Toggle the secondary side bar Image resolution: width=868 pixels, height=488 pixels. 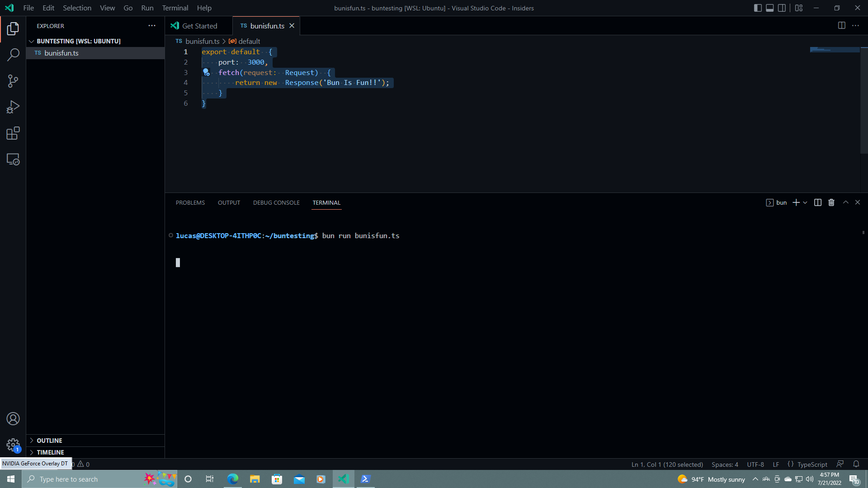[782, 8]
